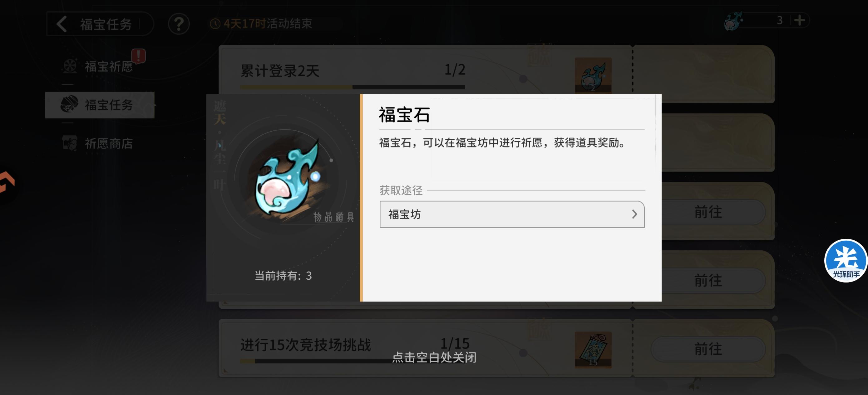Click the chevron arrow in the 福宝坊 row

(634, 214)
